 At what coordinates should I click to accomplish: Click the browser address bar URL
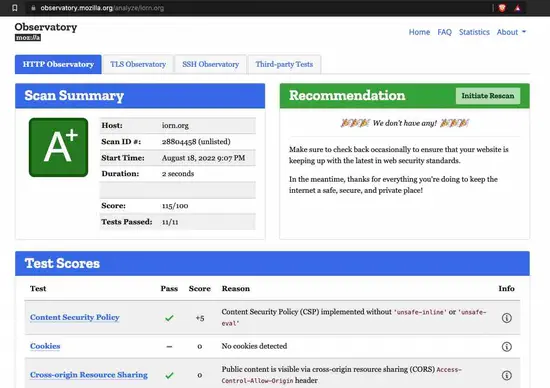tap(102, 8)
